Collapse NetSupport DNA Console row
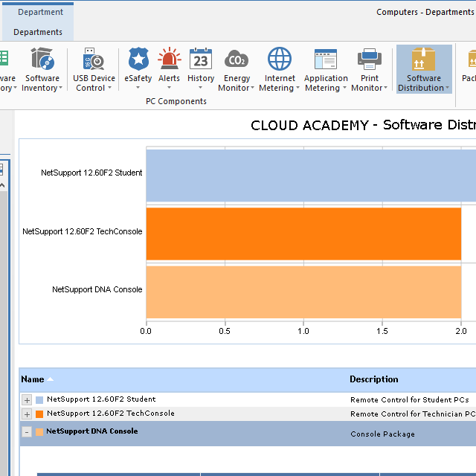The width and height of the screenshot is (476, 476). pos(27,432)
